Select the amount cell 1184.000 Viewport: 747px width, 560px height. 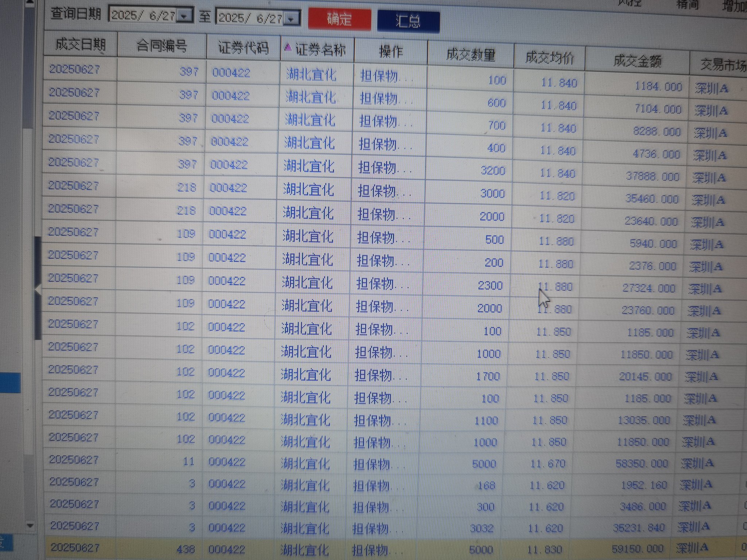pos(658,87)
